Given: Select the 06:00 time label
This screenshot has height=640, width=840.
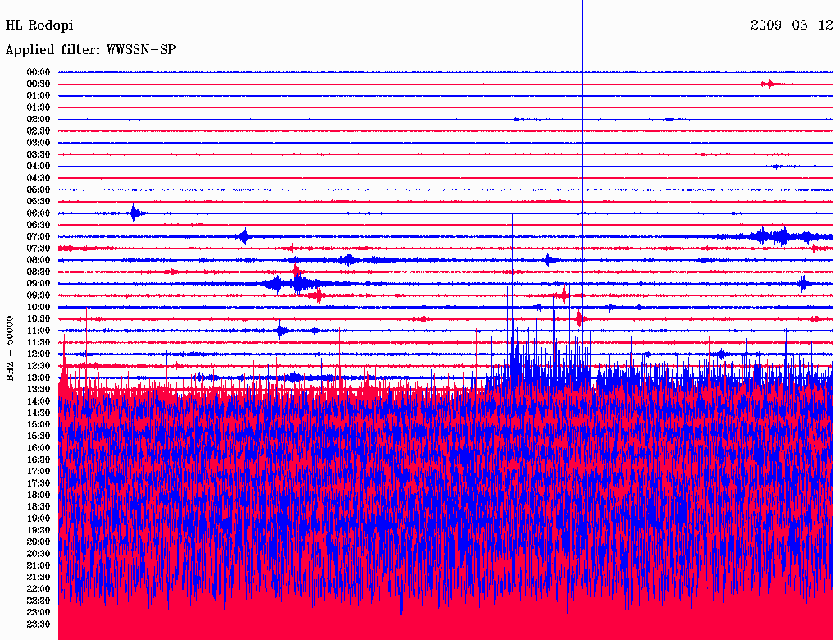Looking at the screenshot, I should coord(39,213).
